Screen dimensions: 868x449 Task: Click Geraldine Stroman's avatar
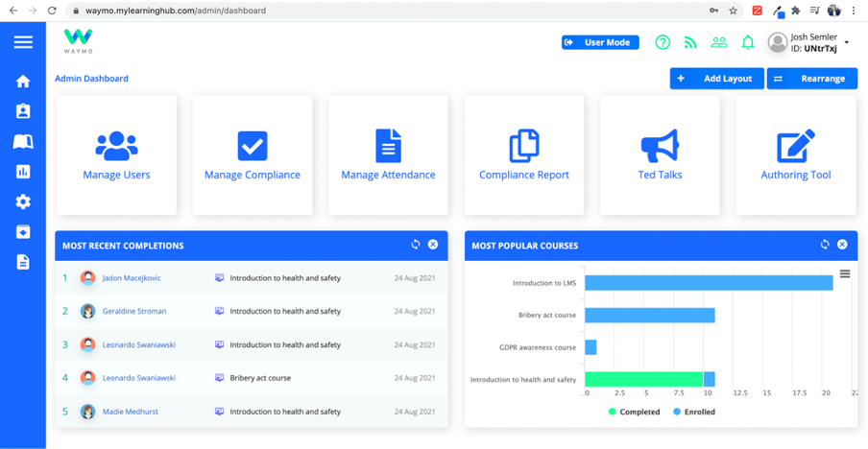[87, 311]
